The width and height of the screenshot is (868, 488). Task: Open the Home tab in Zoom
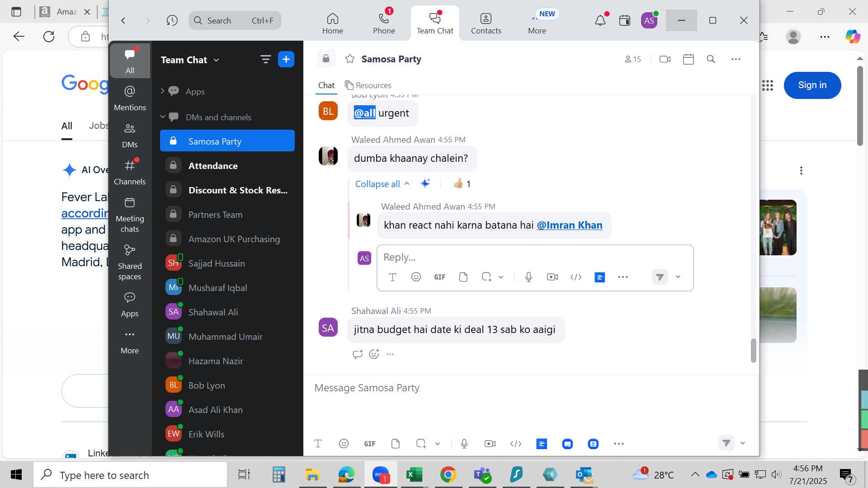pyautogui.click(x=333, y=23)
